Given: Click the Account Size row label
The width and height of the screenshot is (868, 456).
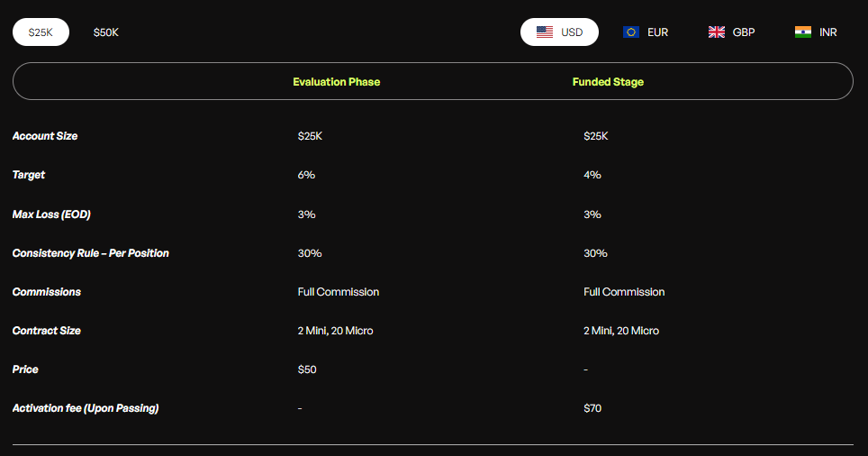Looking at the screenshot, I should tap(45, 136).
